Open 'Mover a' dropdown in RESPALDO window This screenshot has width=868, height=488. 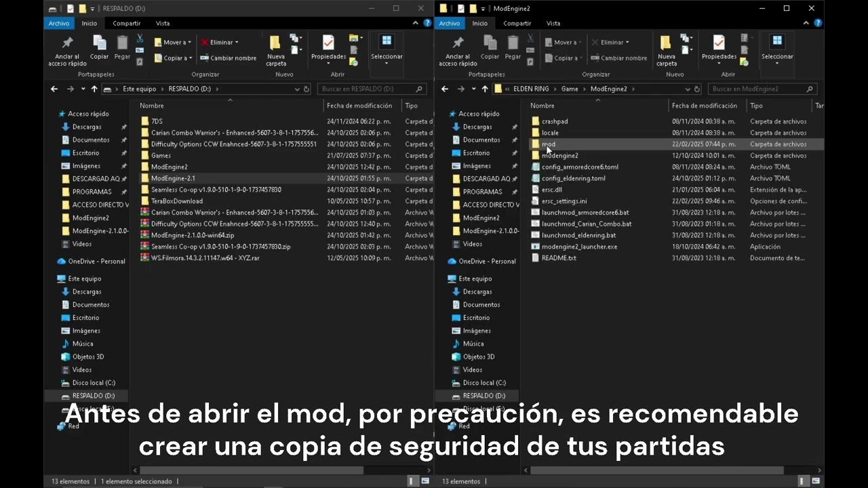(x=173, y=42)
